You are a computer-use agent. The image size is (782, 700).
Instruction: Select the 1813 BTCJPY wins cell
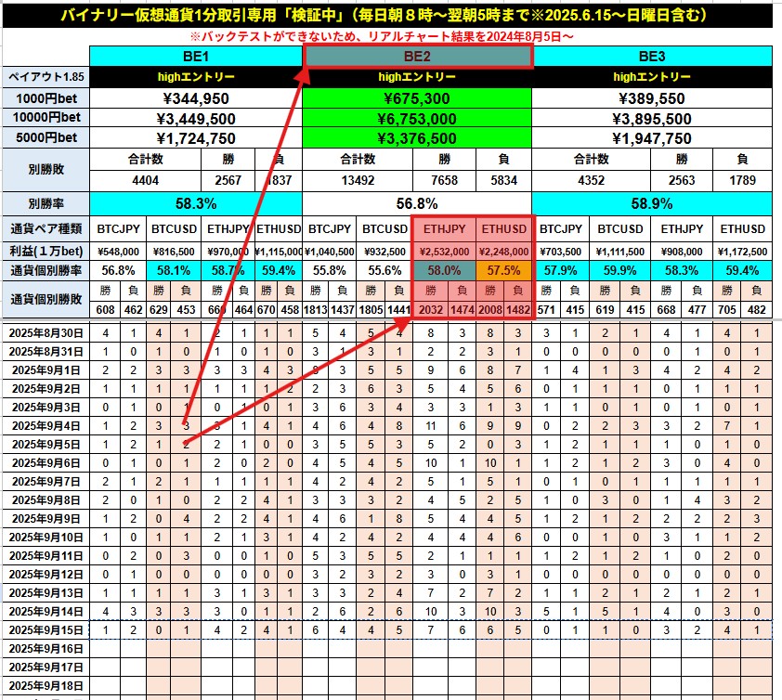point(316,310)
